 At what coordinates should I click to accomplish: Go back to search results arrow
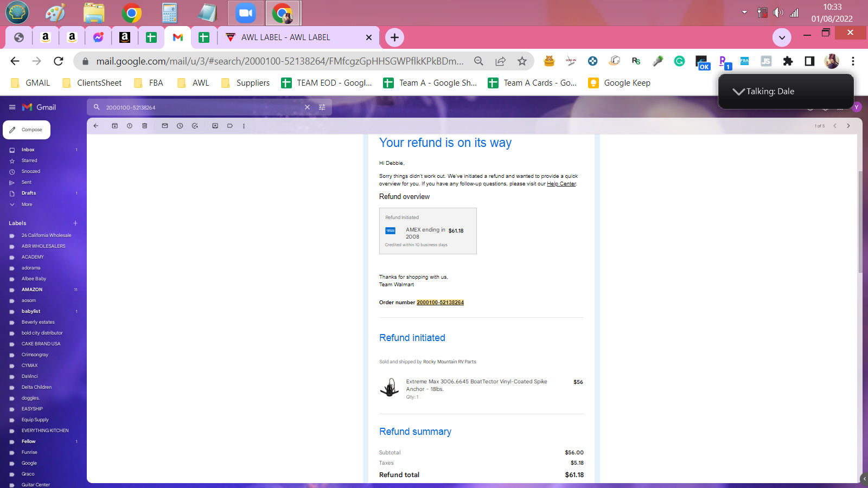click(96, 126)
